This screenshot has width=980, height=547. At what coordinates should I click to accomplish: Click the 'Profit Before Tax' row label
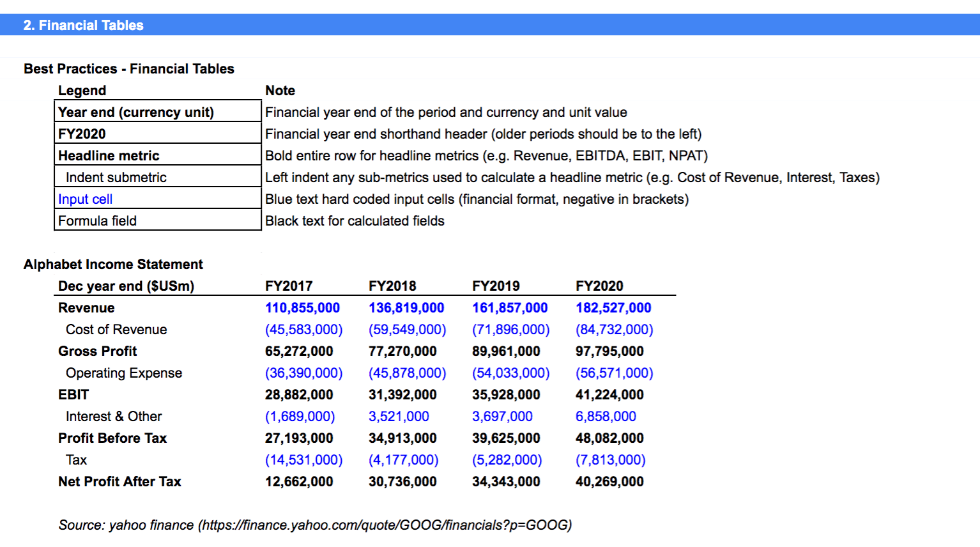tap(112, 438)
